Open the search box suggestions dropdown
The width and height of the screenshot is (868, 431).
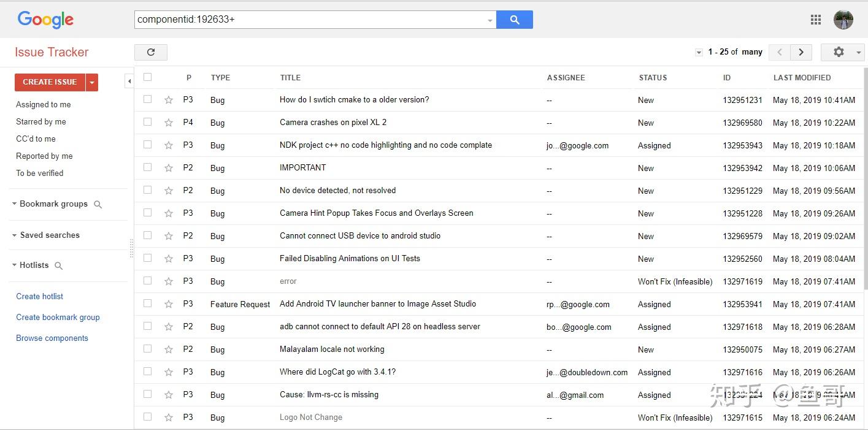coord(490,20)
